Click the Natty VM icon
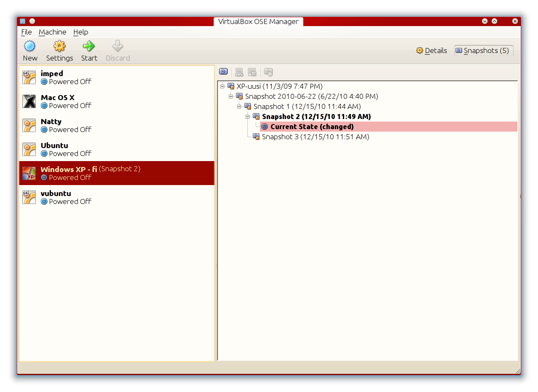Screen dimensions: 538x392 [x=29, y=125]
